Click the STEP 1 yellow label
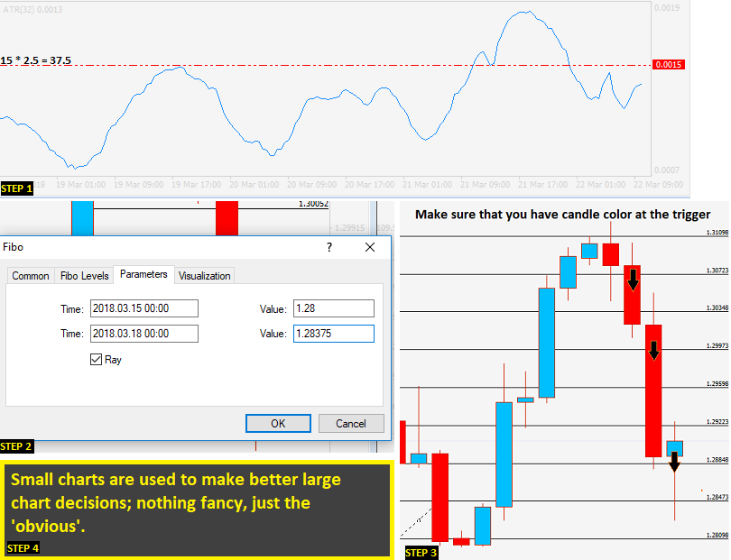The height and width of the screenshot is (560, 731). click(x=17, y=188)
